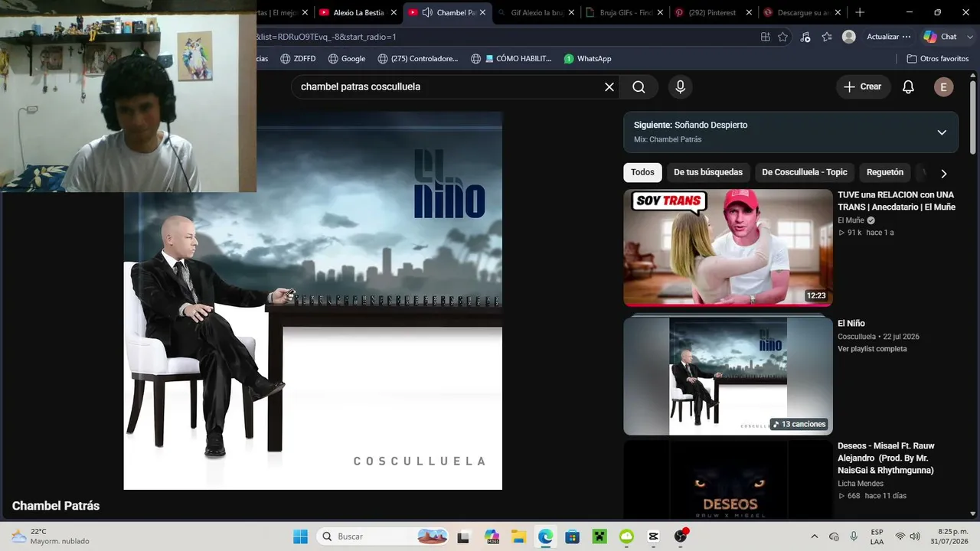
Task: Open the weather widget showing 22°C
Action: 51,536
